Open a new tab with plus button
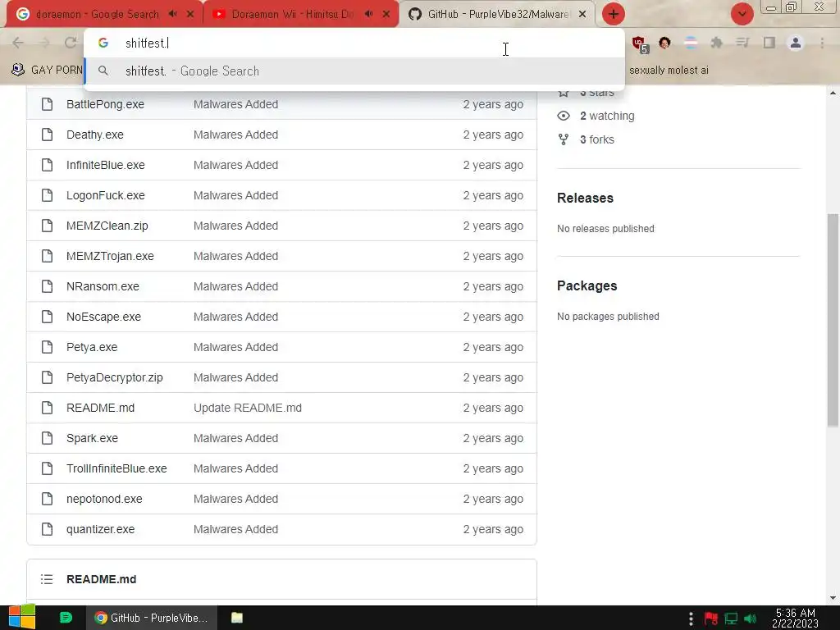The width and height of the screenshot is (840, 630). point(614,14)
